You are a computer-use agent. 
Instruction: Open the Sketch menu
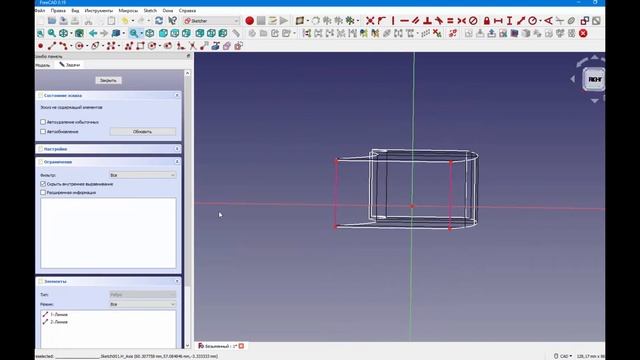pos(150,11)
